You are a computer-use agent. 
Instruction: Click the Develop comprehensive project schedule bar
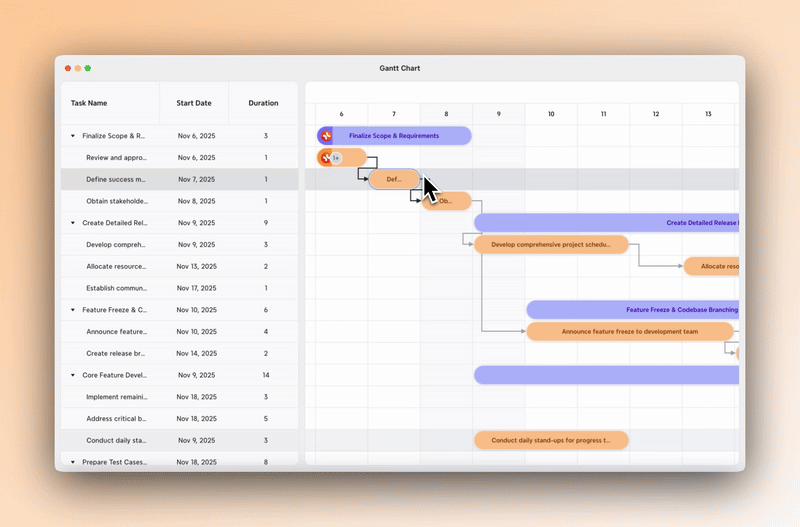pos(551,244)
